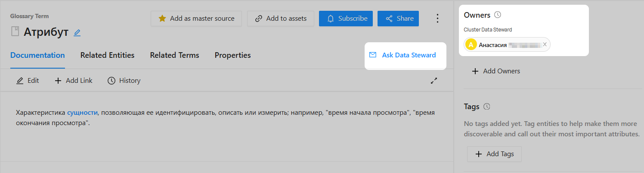This screenshot has height=173, width=644.
Task: Click the glossary term document icon
Action: tap(15, 32)
